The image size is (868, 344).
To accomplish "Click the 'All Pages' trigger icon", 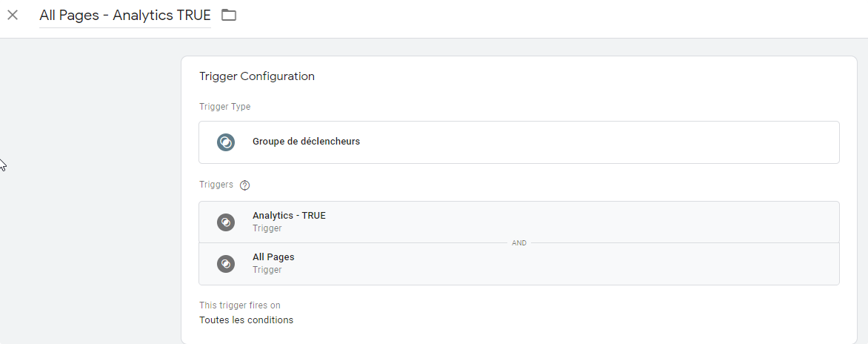I will tap(226, 263).
